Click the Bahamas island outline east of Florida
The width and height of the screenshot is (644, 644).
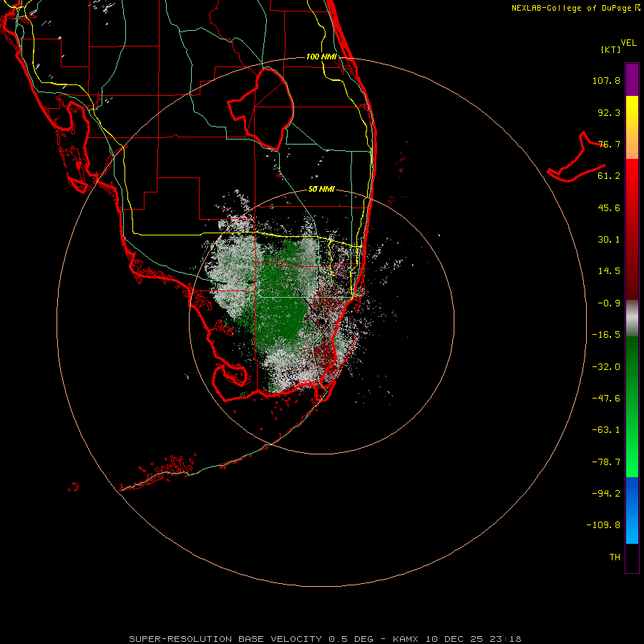click(577, 158)
